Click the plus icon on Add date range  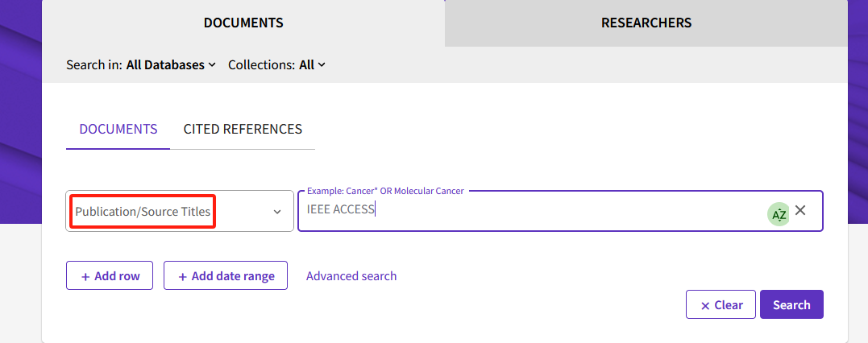(183, 277)
